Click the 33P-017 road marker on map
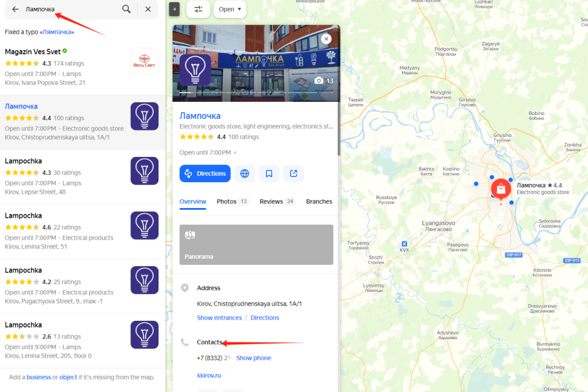 [x=513, y=255]
